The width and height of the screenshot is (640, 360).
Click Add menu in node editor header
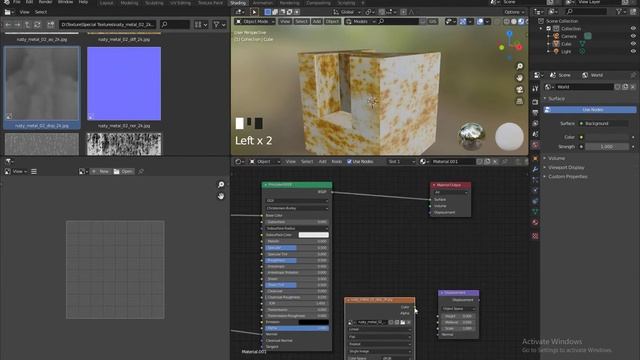(322, 162)
